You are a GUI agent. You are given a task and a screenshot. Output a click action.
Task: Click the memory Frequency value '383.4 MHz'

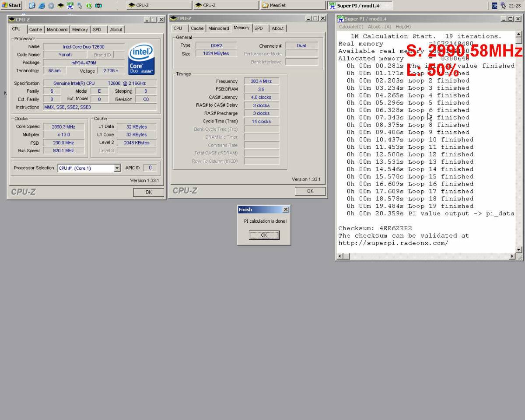click(261, 81)
